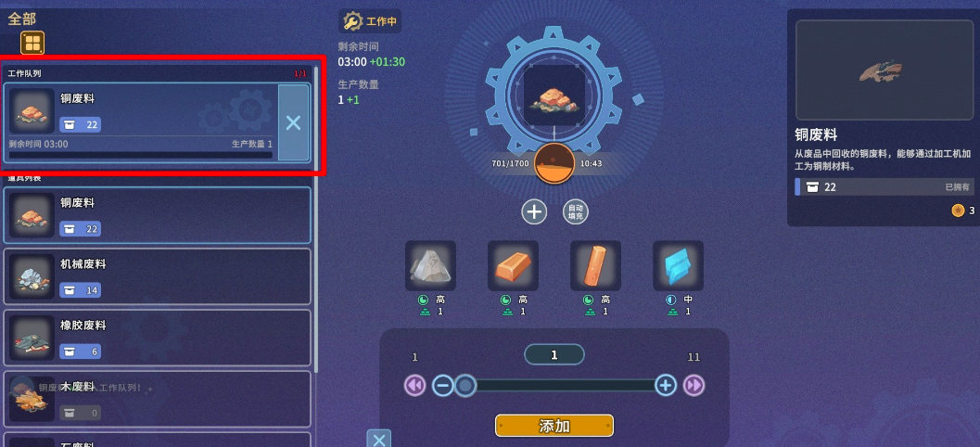The height and width of the screenshot is (447, 980).
Task: Click the gray stone ore output icon
Action: click(430, 266)
